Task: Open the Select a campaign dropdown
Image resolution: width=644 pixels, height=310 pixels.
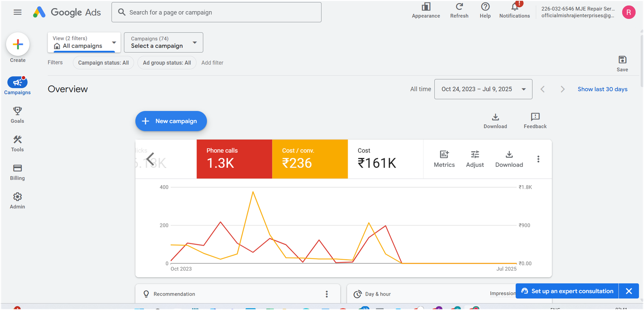Action: tap(163, 42)
